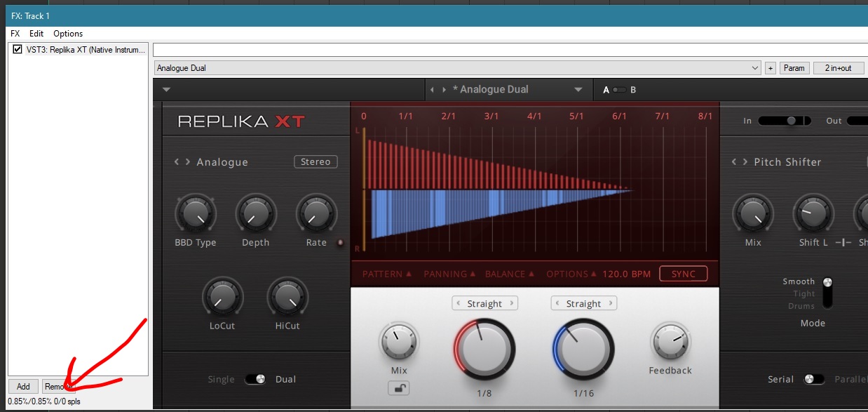Click the Smooth/Tight/Drums Mode switch

click(x=827, y=293)
